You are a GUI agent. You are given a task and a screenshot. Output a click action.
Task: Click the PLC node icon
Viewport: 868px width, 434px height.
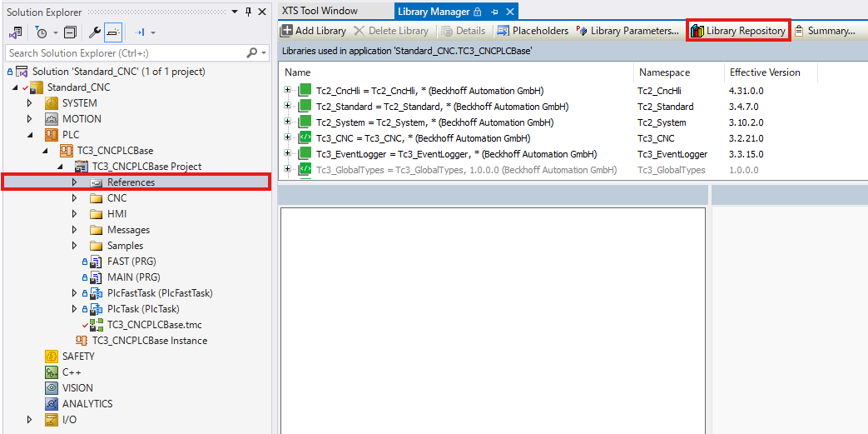[52, 135]
